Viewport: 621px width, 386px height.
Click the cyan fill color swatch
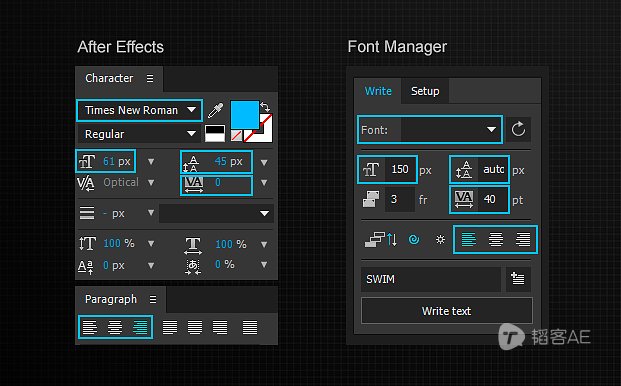pos(244,114)
